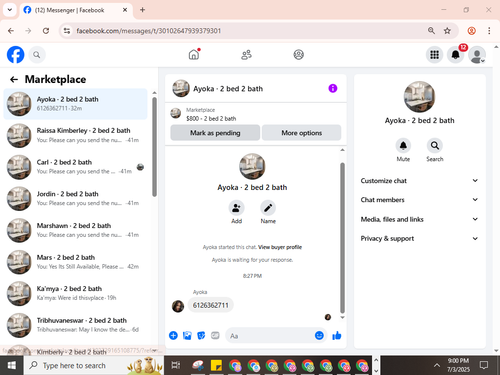500x375 pixels.
Task: Open Mars - 2 bed 2 bath chat
Action: point(75,262)
